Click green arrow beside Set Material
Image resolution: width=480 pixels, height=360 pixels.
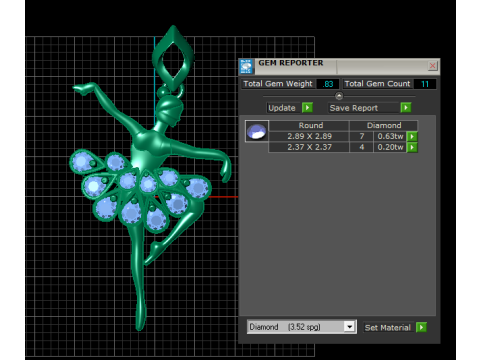click(421, 327)
